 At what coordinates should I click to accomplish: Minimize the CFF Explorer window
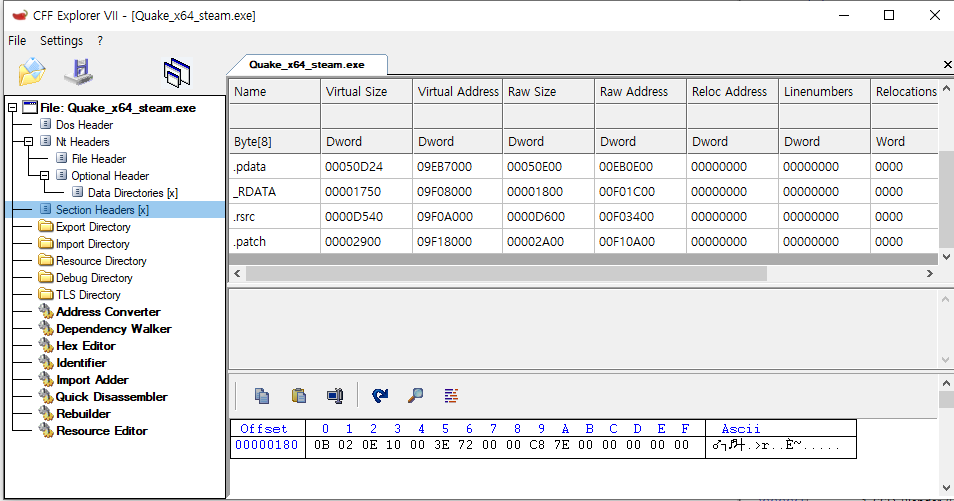pos(844,15)
